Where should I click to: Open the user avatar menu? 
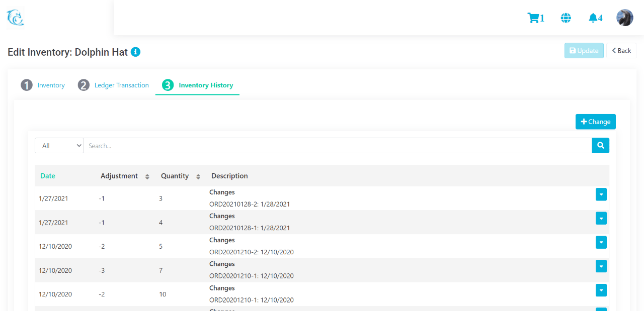pyautogui.click(x=625, y=18)
